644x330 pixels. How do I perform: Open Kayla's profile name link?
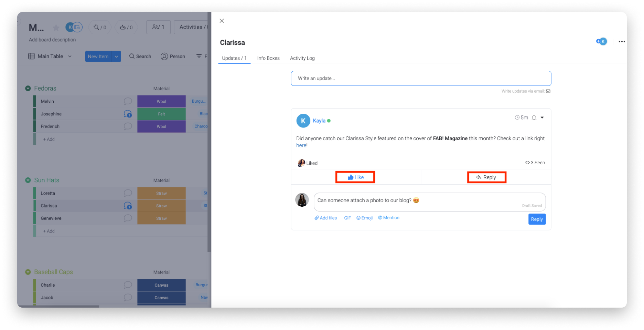pyautogui.click(x=319, y=121)
